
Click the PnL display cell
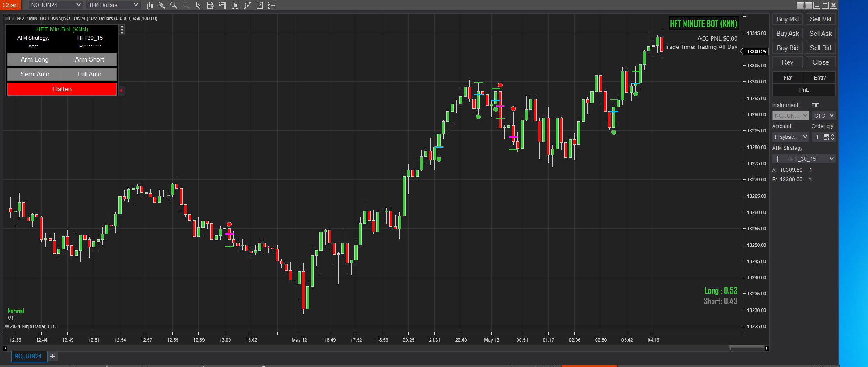pyautogui.click(x=804, y=90)
